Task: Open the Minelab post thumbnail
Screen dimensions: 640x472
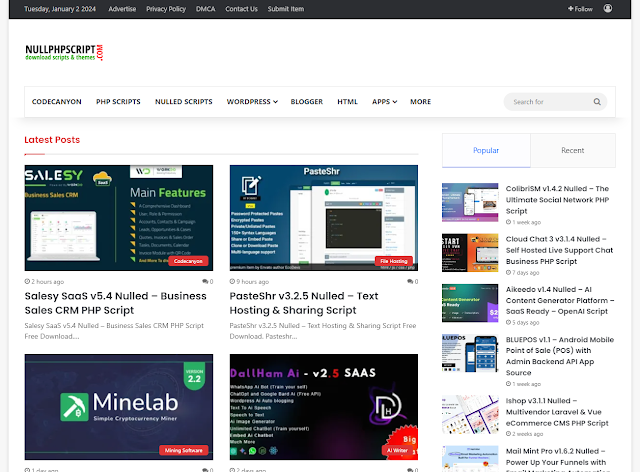Action: tap(119, 407)
